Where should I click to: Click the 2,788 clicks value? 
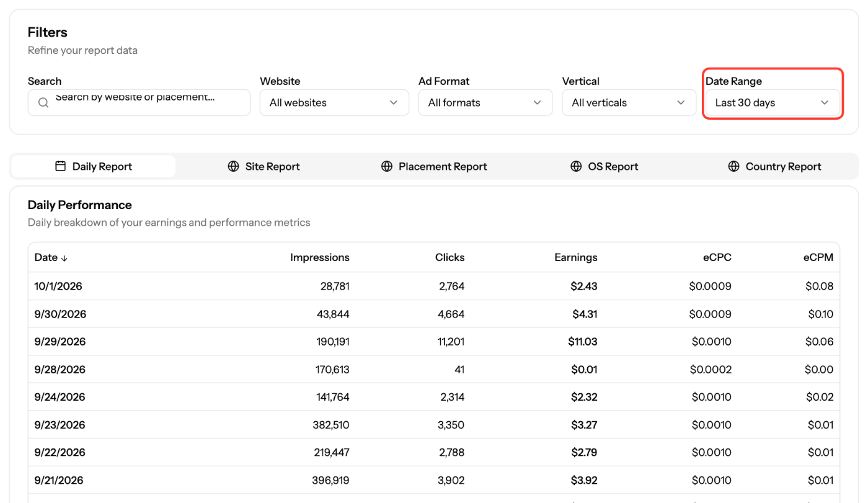[451, 452]
